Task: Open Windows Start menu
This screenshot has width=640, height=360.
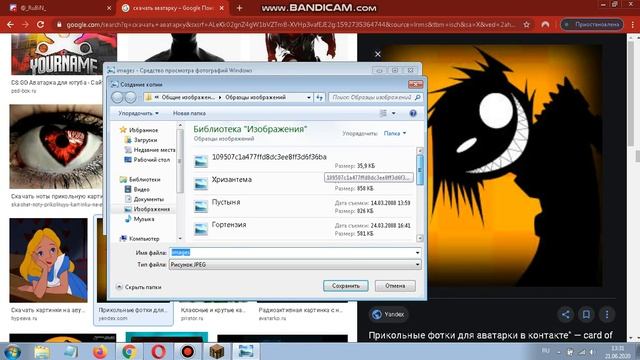Action: pos(13,351)
